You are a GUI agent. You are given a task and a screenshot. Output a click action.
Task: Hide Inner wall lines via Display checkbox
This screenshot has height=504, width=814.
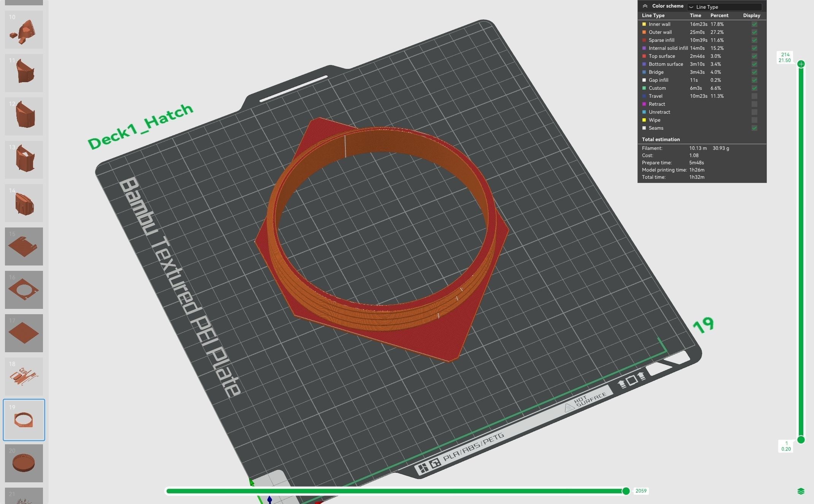754,24
